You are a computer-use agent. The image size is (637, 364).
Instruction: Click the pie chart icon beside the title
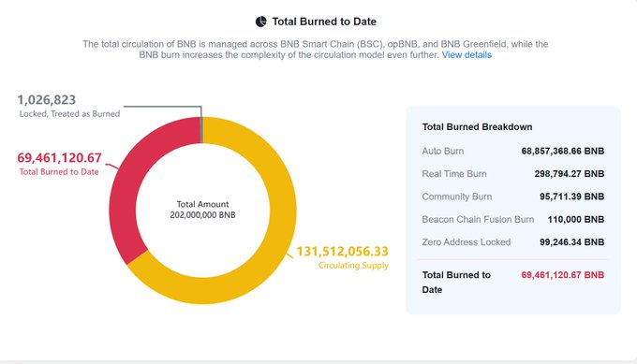point(260,22)
